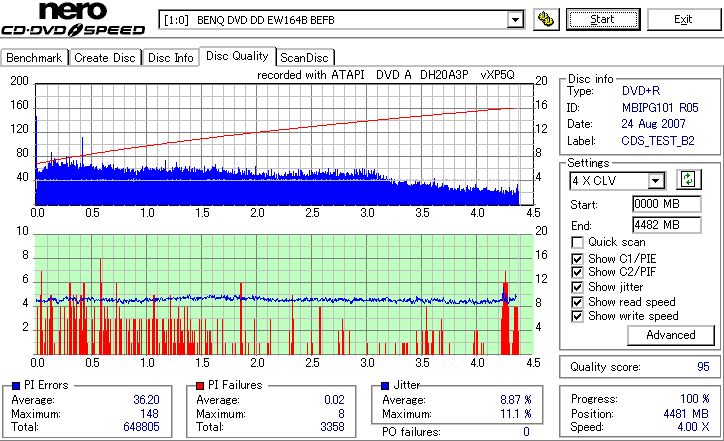The height and width of the screenshot is (441, 724).
Task: Click the Start position field 0000 MB
Action: (667, 204)
